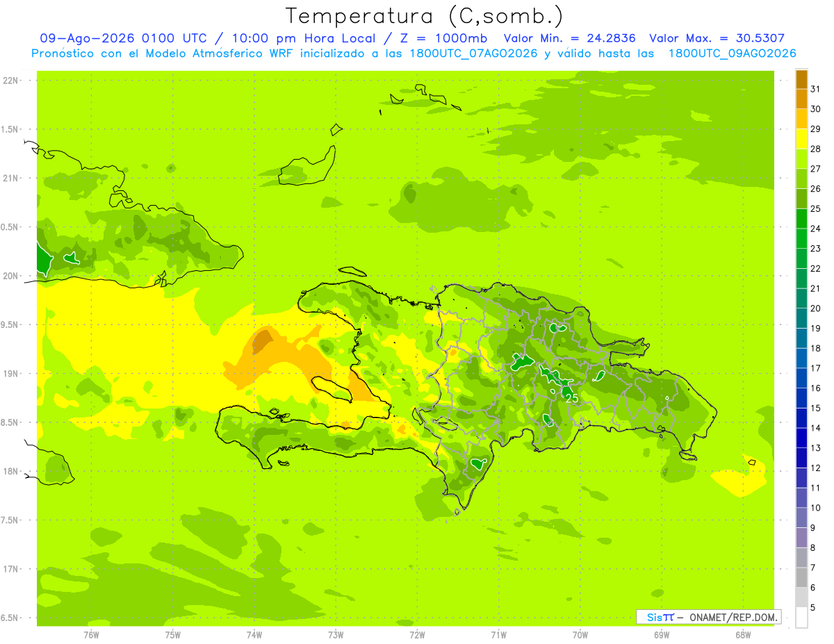834x644 pixels.
Task: Click the title "Temperatura (C,somb.)"
Action: 424,15
